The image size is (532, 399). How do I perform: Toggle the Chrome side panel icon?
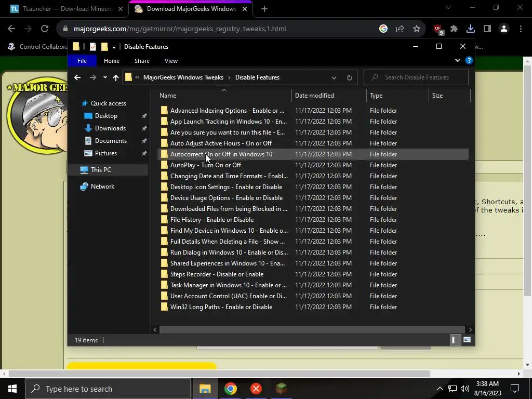pos(487,29)
